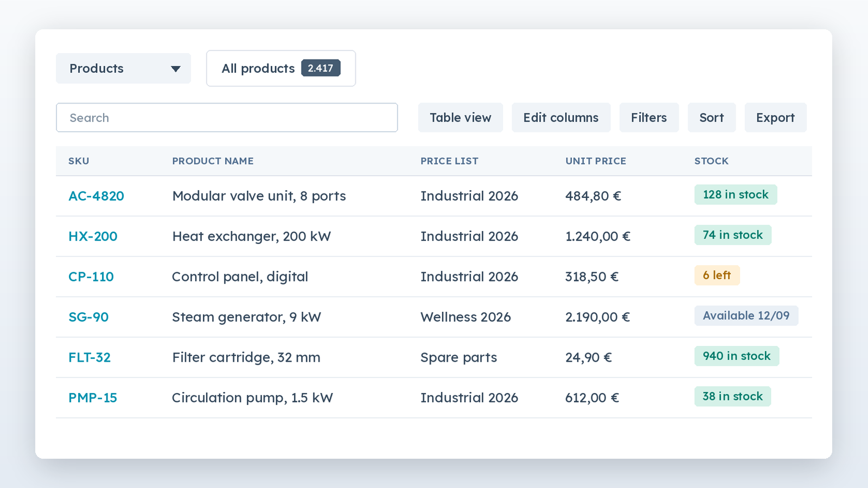Click Industrial 2026 in HX-200 row

[x=469, y=236]
